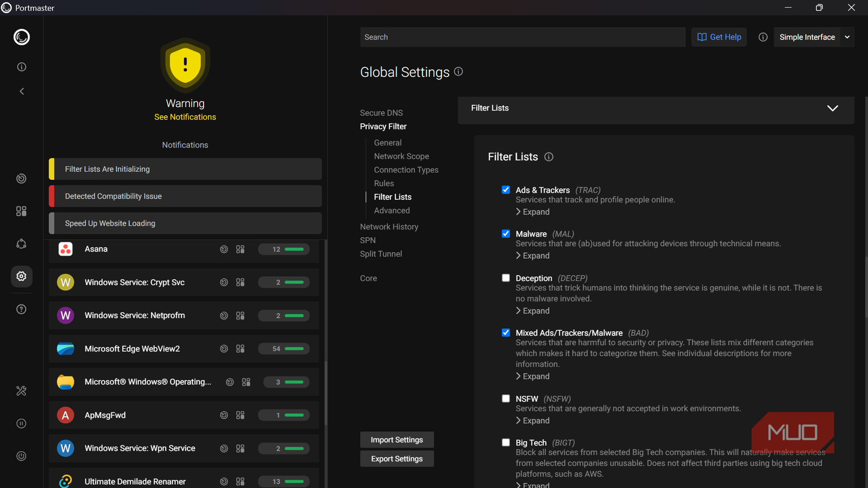Expand Mixed Ads/Trackers/Malware sublist
868x488 pixels.
(x=532, y=377)
